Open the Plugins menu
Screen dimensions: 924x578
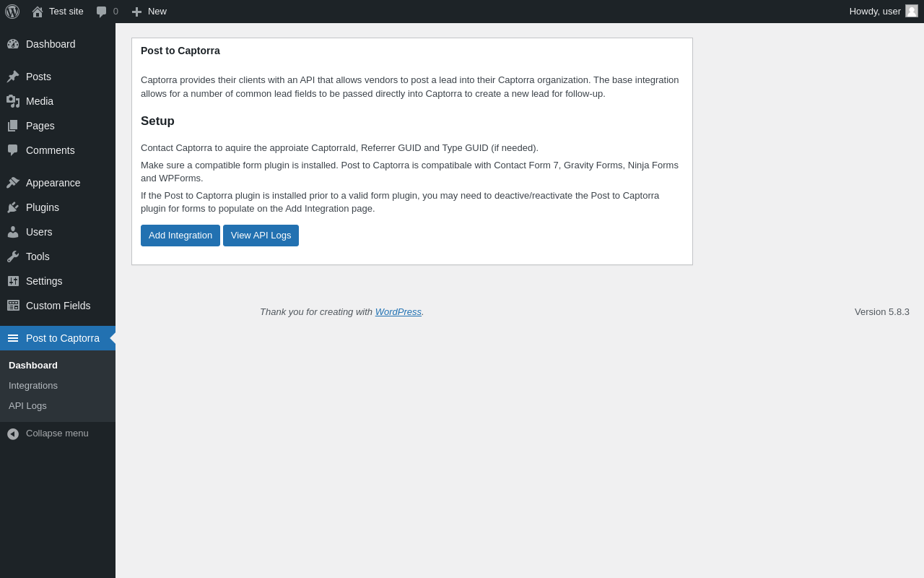pos(58,207)
